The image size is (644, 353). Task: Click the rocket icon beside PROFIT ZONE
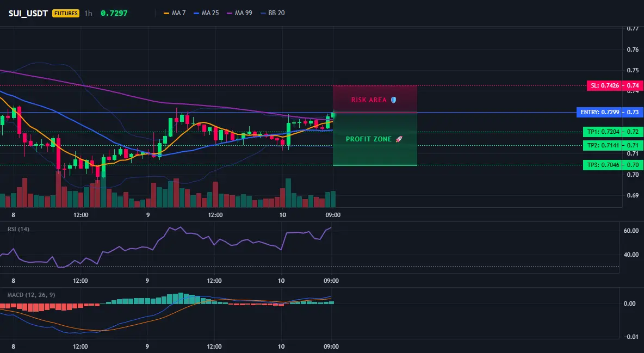tap(399, 139)
